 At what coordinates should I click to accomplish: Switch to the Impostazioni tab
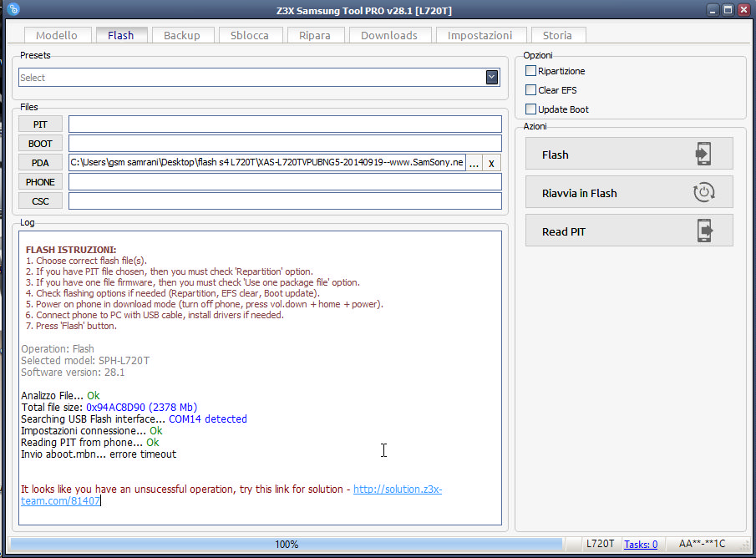479,35
